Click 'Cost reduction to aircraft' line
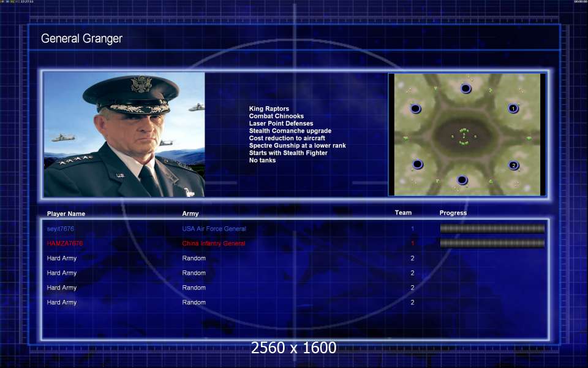 click(x=287, y=138)
